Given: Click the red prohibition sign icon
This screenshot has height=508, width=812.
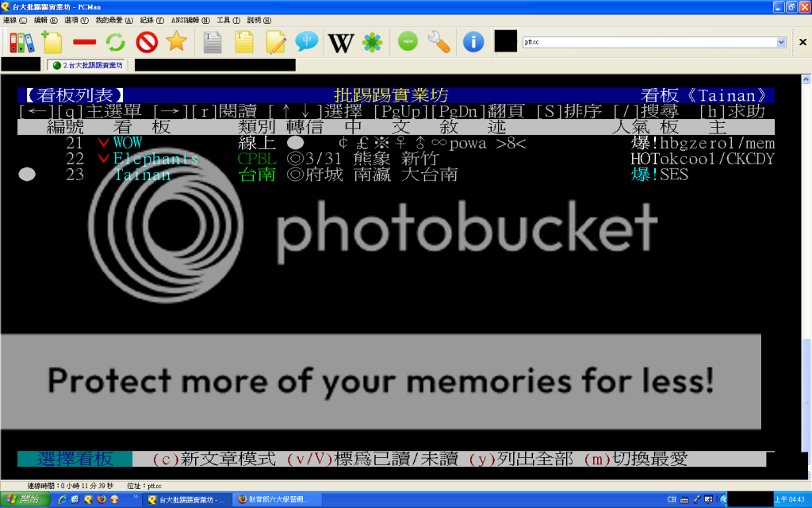Looking at the screenshot, I should coord(147,42).
